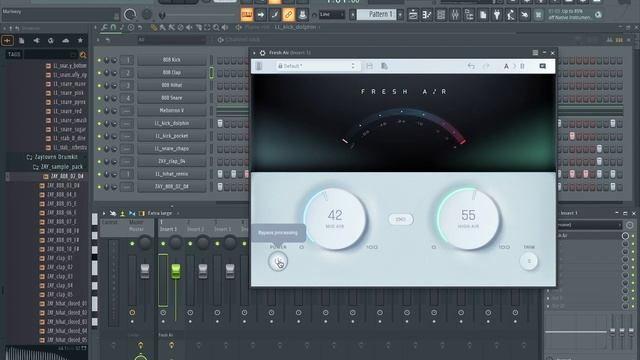Select A/B state A in Fresh Air
640x360 pixels.
point(506,66)
